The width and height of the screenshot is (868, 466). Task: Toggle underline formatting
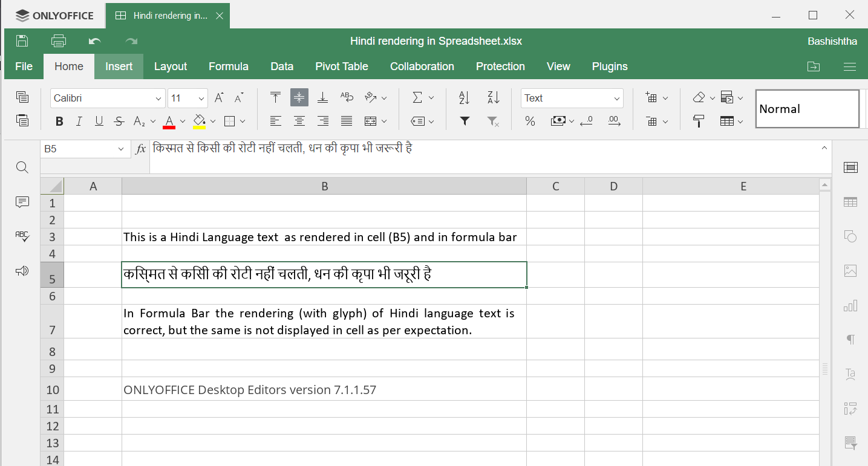(x=99, y=121)
